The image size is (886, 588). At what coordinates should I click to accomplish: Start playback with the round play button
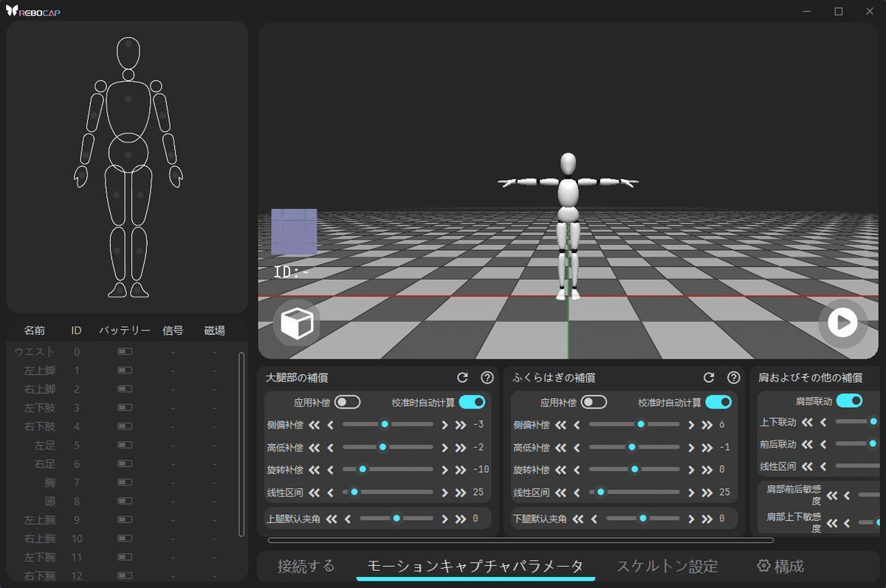[842, 322]
